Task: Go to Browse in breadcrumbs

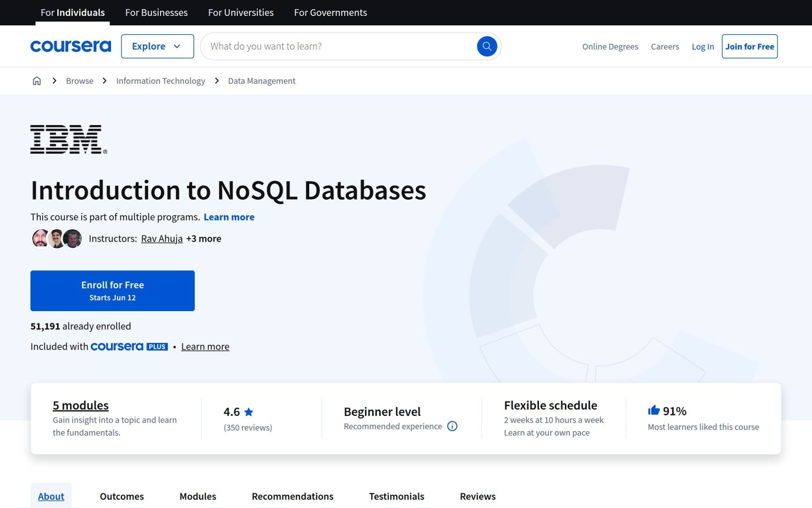Action: pos(80,81)
